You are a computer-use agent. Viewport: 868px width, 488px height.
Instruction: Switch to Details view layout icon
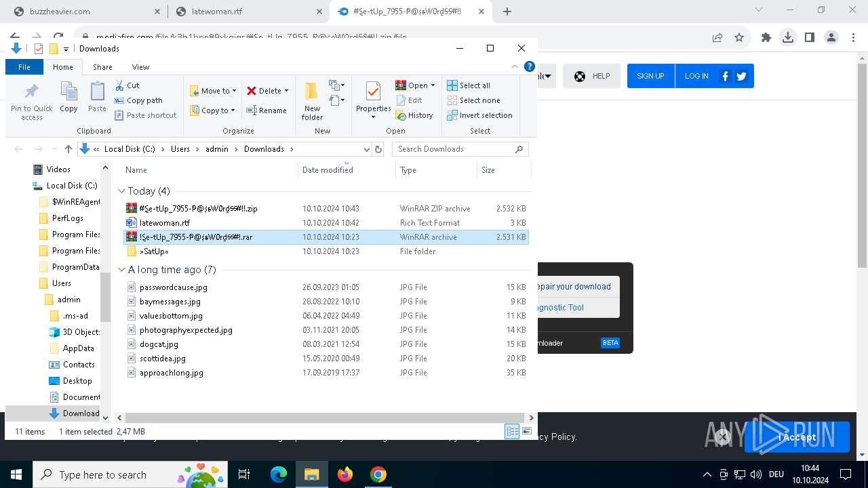(x=512, y=431)
